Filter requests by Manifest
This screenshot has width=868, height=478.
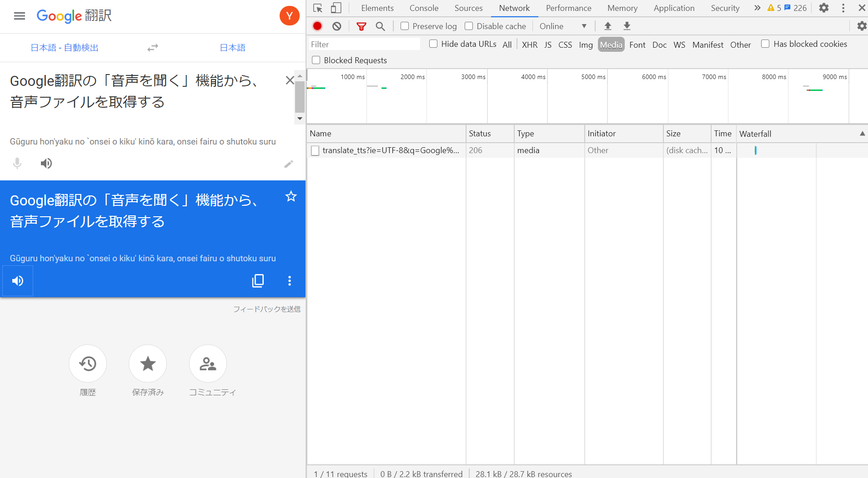tap(708, 45)
